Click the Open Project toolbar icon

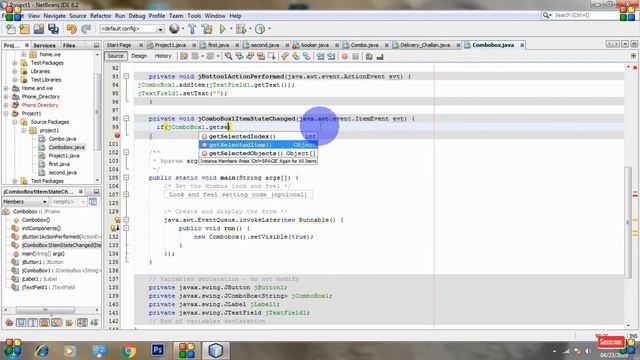(x=39, y=29)
